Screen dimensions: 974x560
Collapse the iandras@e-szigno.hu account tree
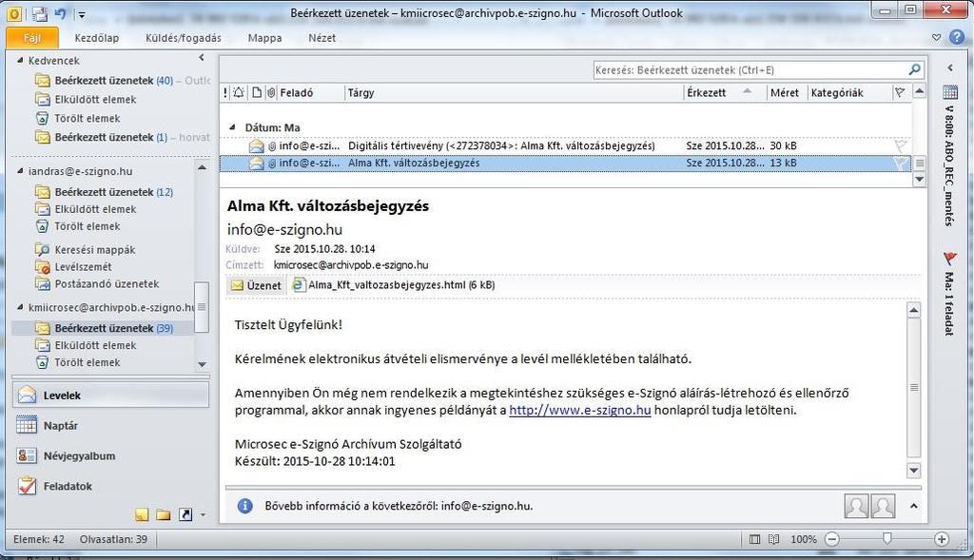(x=20, y=171)
